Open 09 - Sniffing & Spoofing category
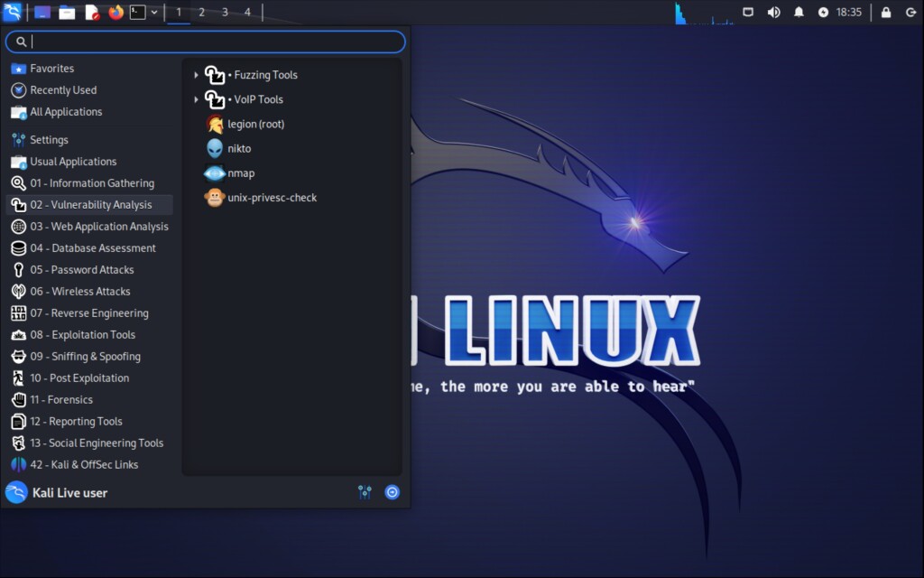This screenshot has height=578, width=924. pos(89,356)
